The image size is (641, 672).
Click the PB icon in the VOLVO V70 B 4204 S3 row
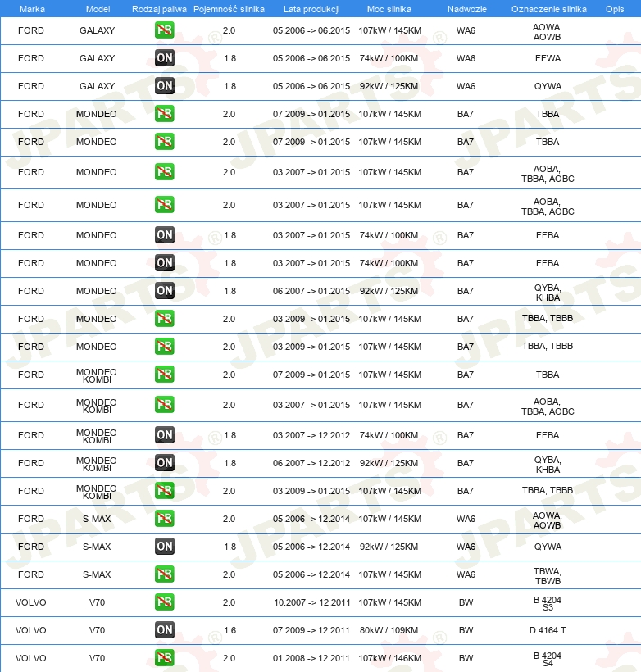[x=165, y=602]
